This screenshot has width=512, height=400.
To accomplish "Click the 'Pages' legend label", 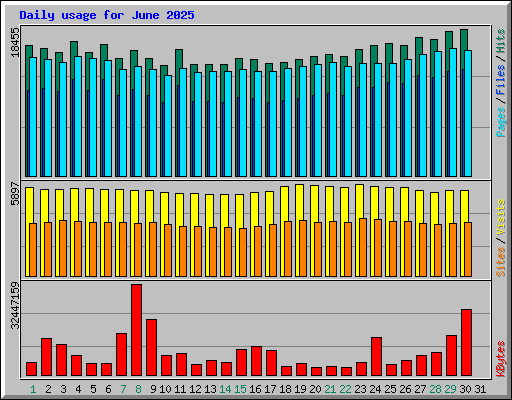I will coord(501,122).
